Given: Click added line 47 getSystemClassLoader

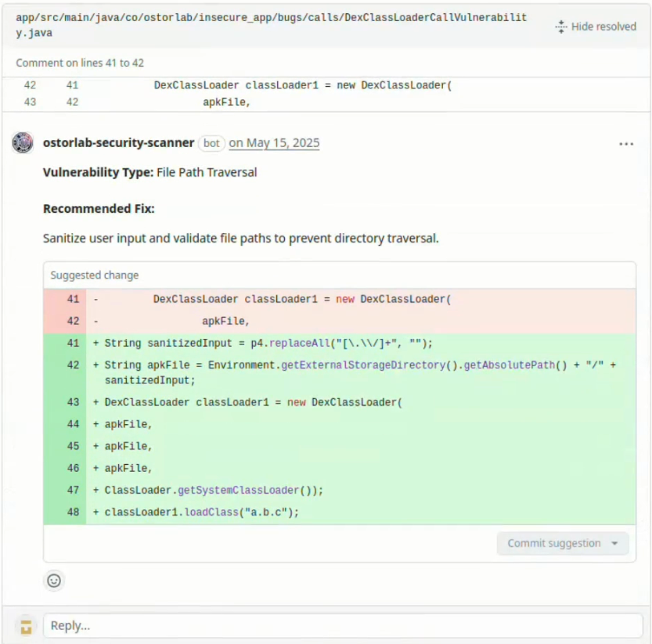Looking at the screenshot, I should (340, 491).
